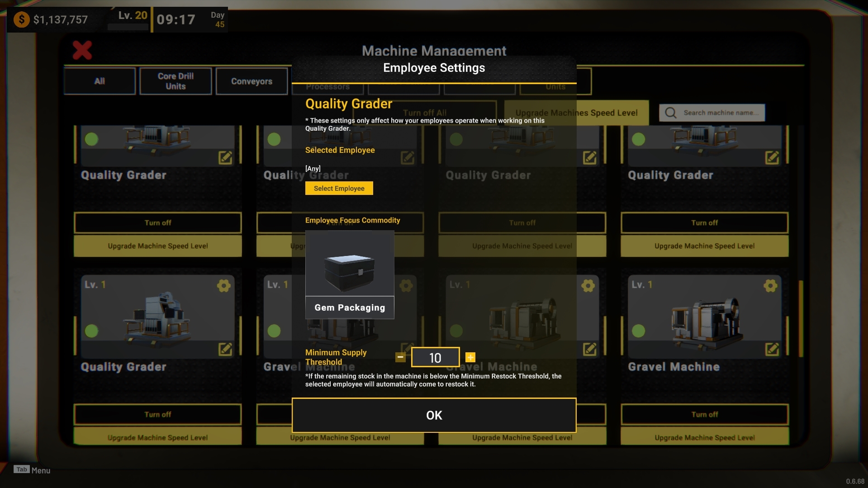Edit the middle Gravel Machine name

pyautogui.click(x=589, y=349)
